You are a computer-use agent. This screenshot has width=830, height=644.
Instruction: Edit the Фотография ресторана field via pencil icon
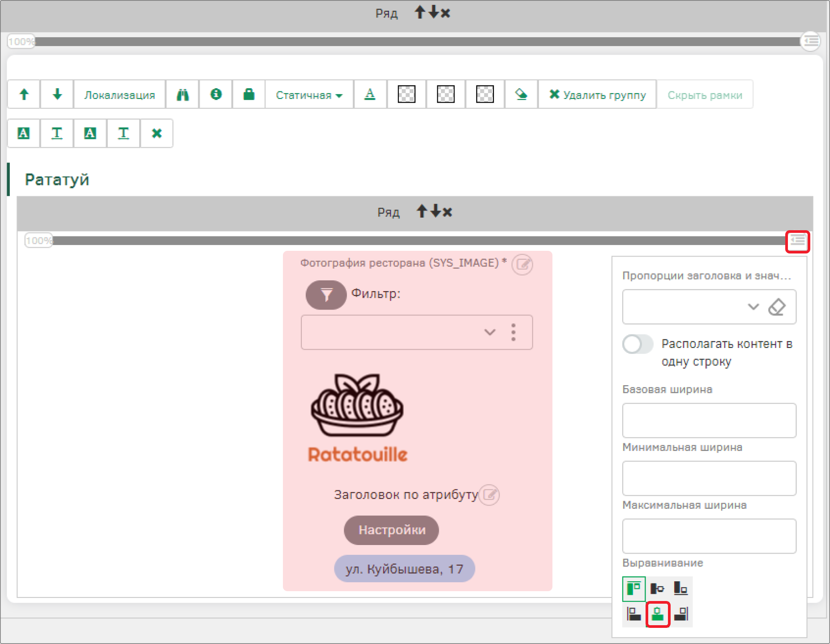click(522, 264)
